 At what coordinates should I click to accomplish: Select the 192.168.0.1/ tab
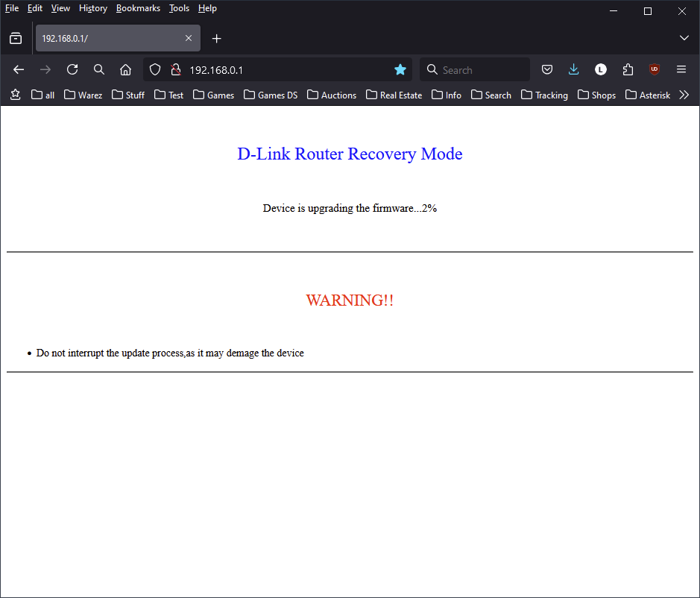118,39
